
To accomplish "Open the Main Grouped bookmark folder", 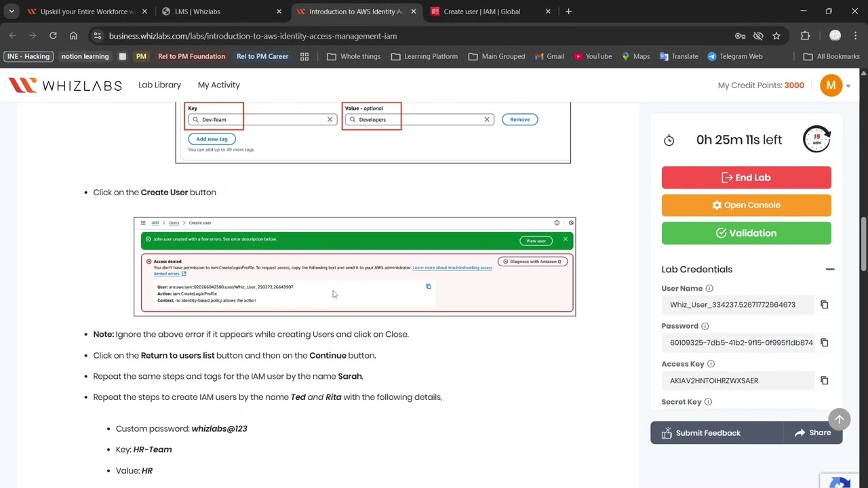I will pos(496,56).
